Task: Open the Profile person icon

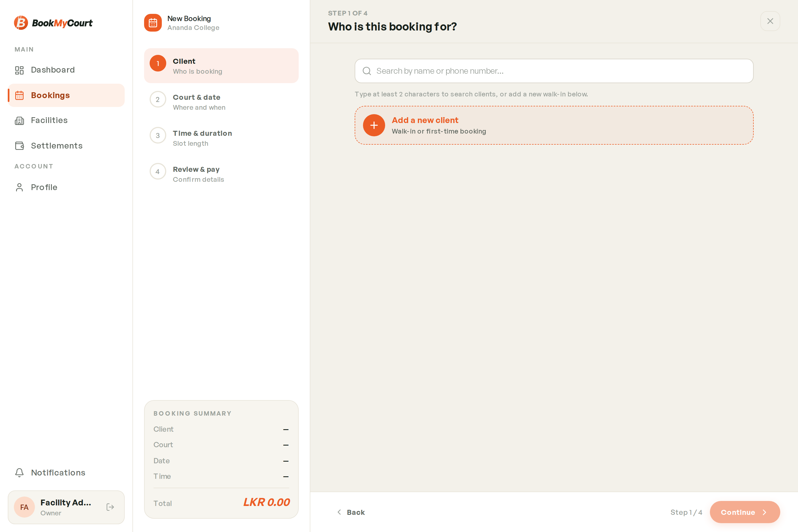Action: pyautogui.click(x=19, y=187)
